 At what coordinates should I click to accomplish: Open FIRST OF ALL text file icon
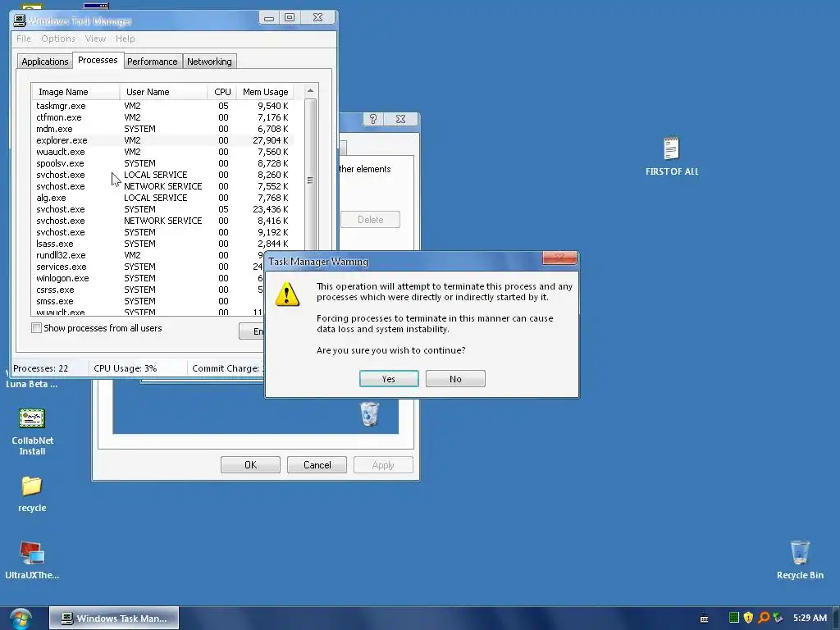[671, 157]
